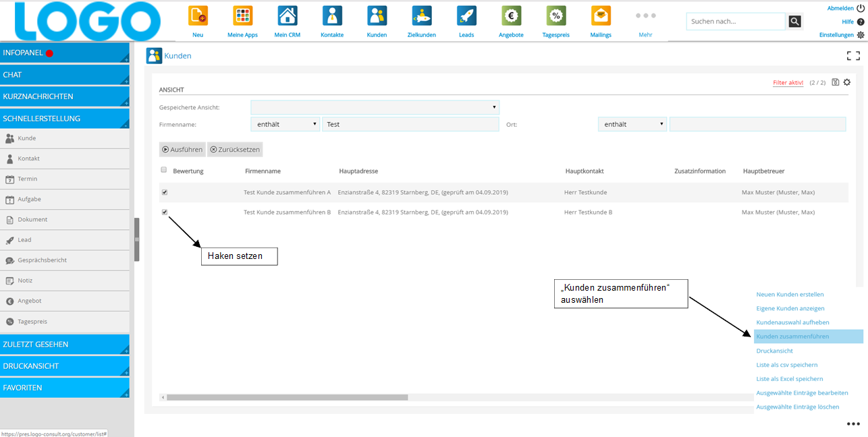Click the horizontal scrollbar below the table
Image resolution: width=868 pixels, height=437 pixels.
click(287, 397)
